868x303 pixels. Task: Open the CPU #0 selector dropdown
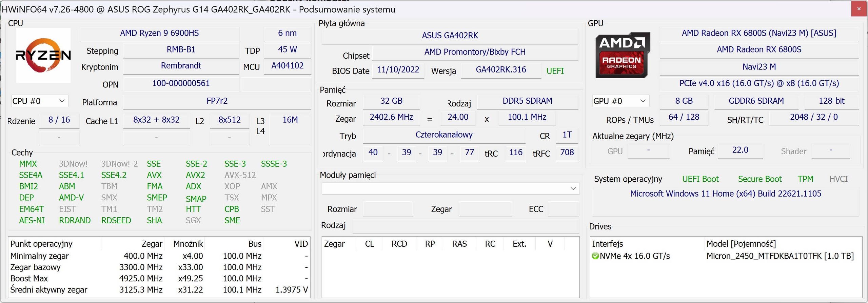pos(40,101)
